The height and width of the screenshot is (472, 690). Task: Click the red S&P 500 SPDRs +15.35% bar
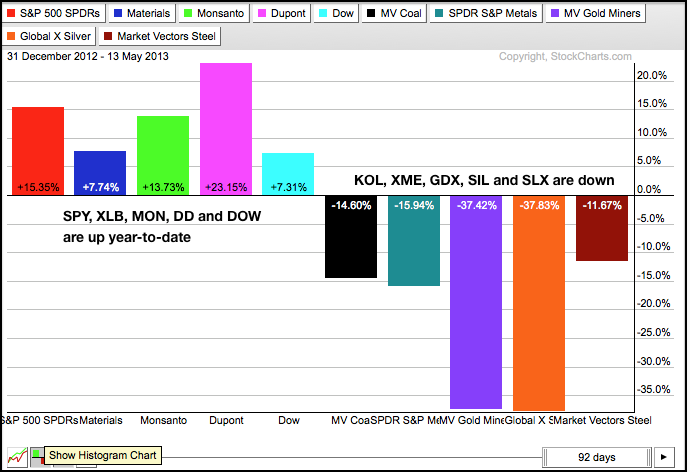[x=38, y=151]
